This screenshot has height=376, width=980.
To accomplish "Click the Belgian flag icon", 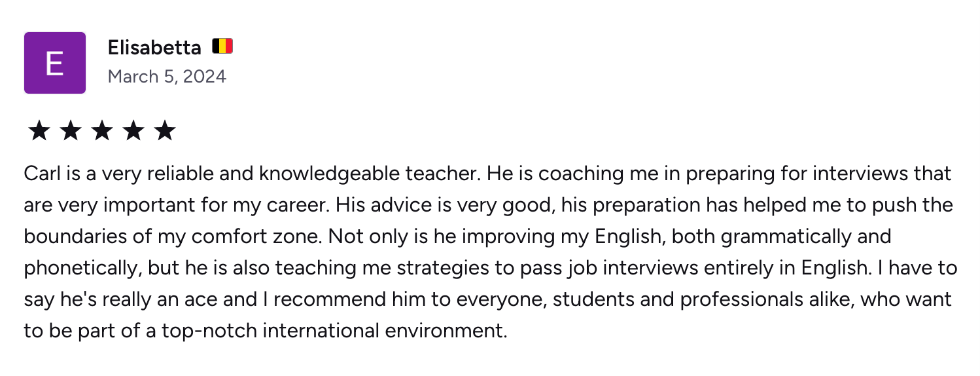I will (222, 47).
